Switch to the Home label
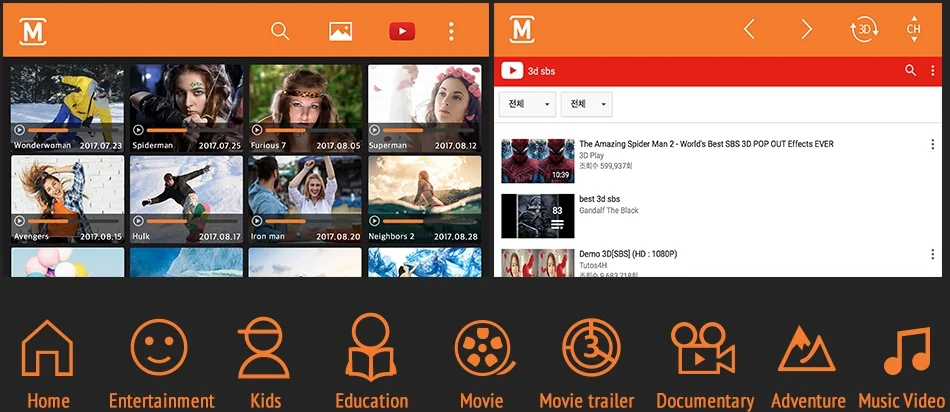 click(48, 400)
